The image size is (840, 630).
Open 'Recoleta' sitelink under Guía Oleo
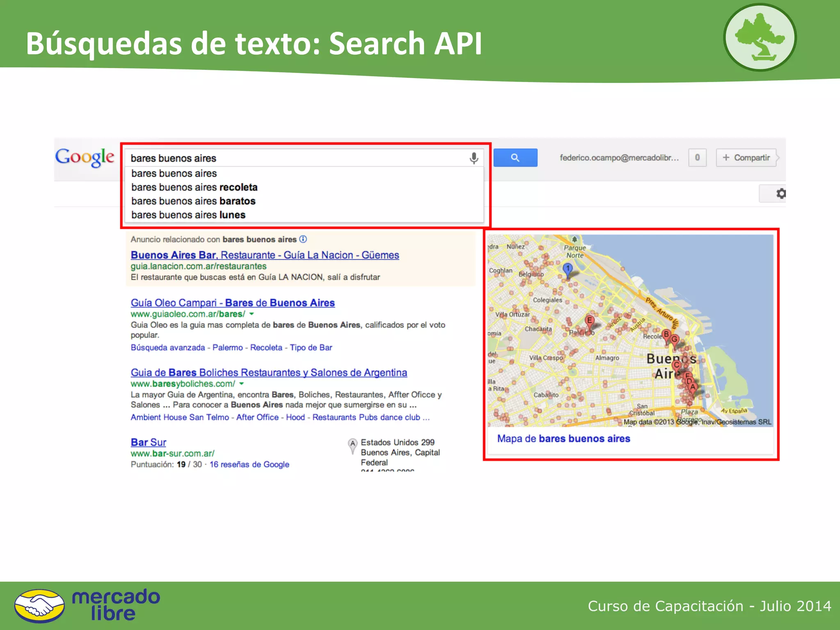click(266, 348)
